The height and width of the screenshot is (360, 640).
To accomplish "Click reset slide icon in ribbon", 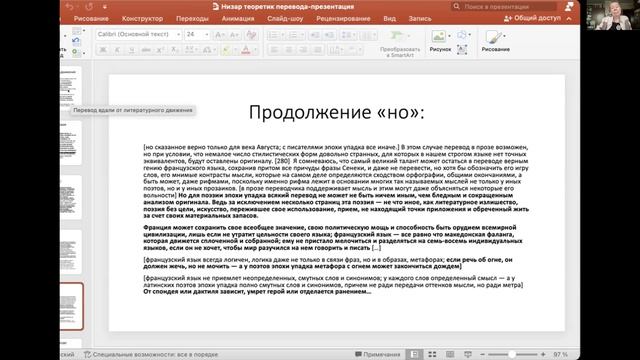I will [x=76, y=41].
